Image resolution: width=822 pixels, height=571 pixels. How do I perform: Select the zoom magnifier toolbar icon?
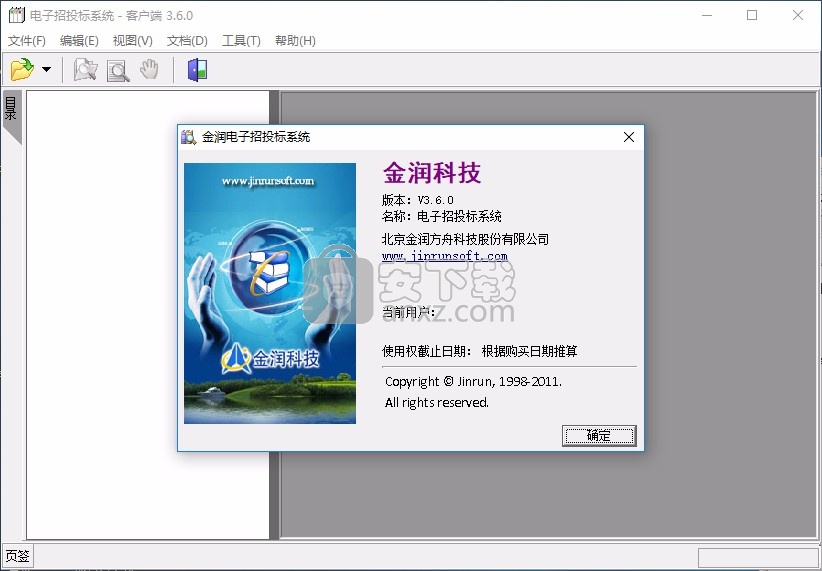[x=118, y=71]
